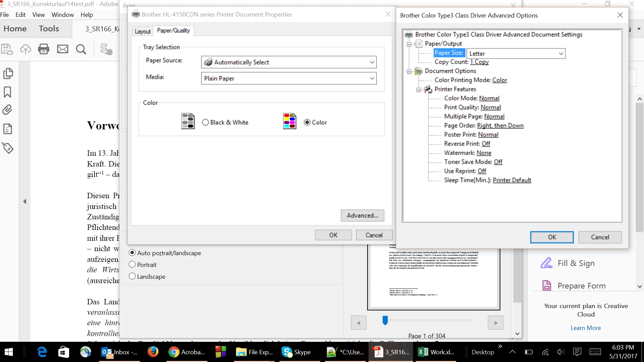Click the Print Quality Normal value link
Screen dimensions: 644x362
coord(491,107)
